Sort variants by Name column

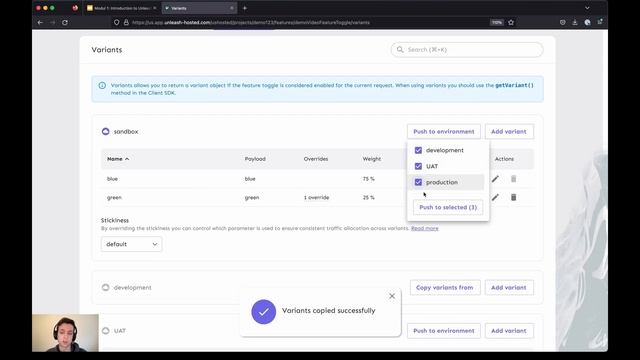[x=118, y=159]
